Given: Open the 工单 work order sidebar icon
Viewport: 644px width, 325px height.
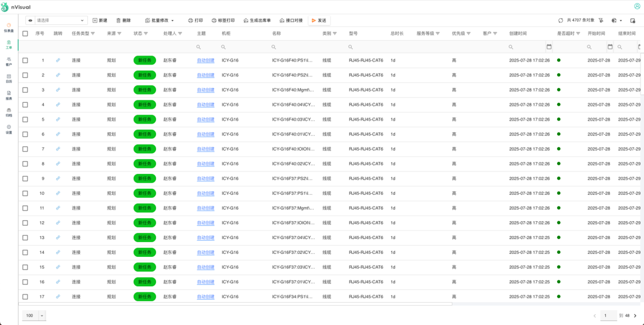Looking at the screenshot, I should [9, 44].
